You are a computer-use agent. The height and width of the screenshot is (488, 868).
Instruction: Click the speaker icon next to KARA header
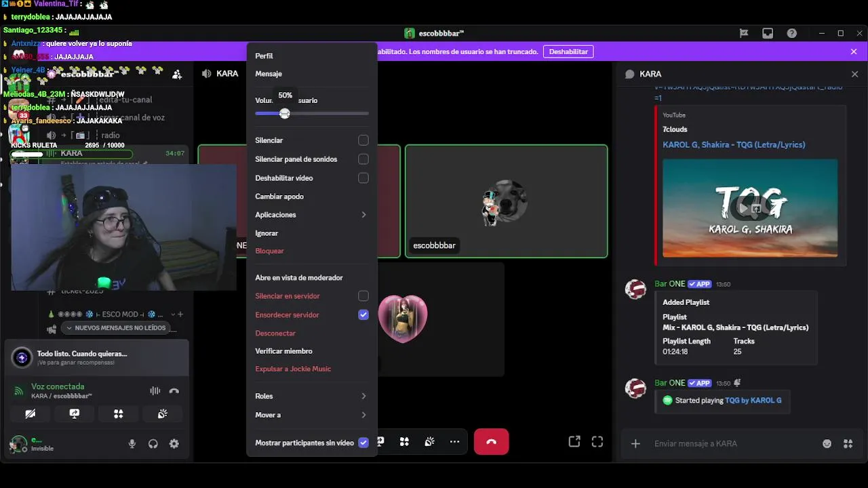(207, 73)
